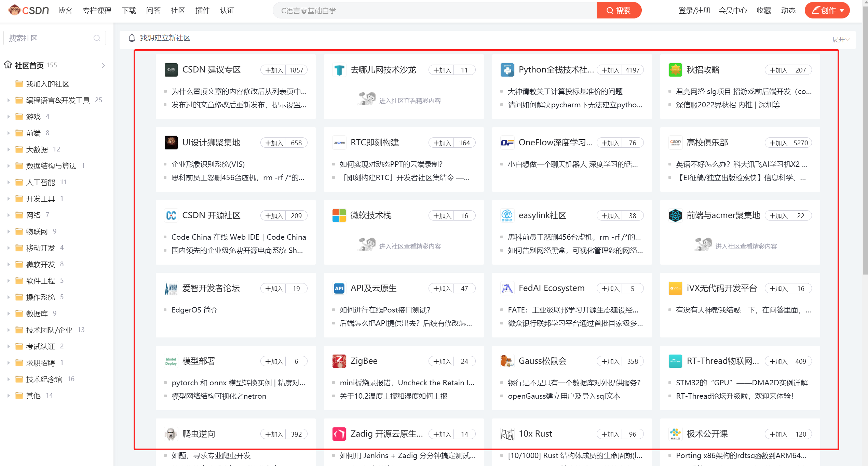The height and width of the screenshot is (466, 868).
Task: Open post EdgerOS 简介
Action: point(194,310)
